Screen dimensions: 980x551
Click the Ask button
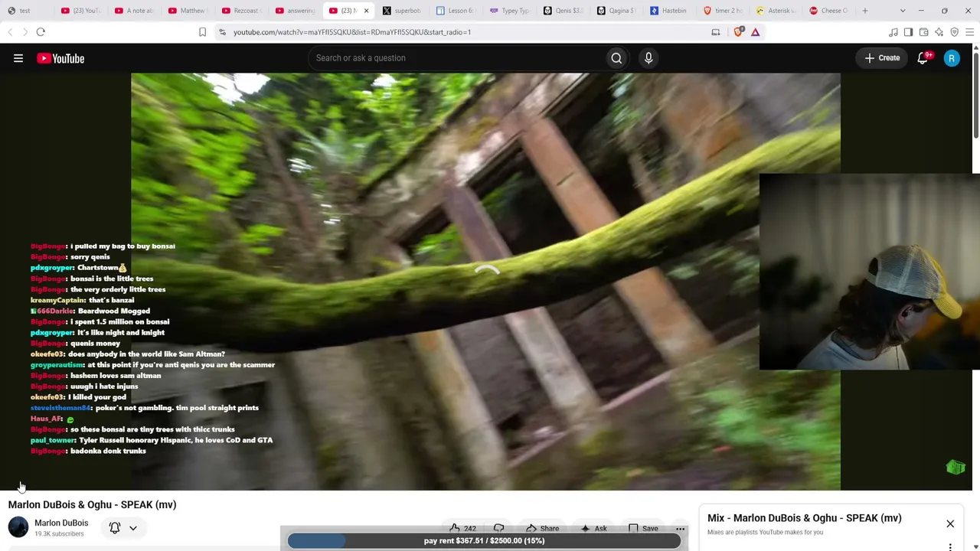tap(594, 528)
